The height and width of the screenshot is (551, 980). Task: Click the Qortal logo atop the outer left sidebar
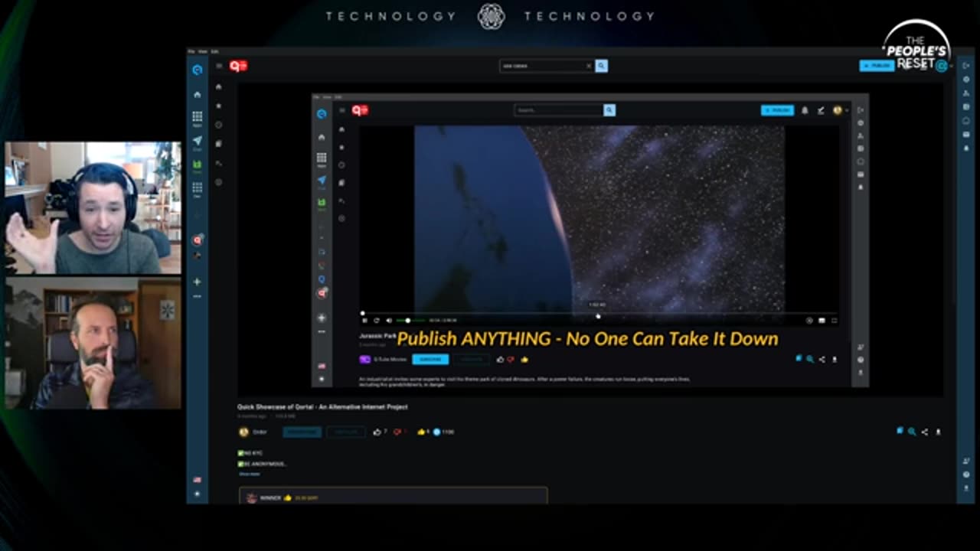click(197, 70)
